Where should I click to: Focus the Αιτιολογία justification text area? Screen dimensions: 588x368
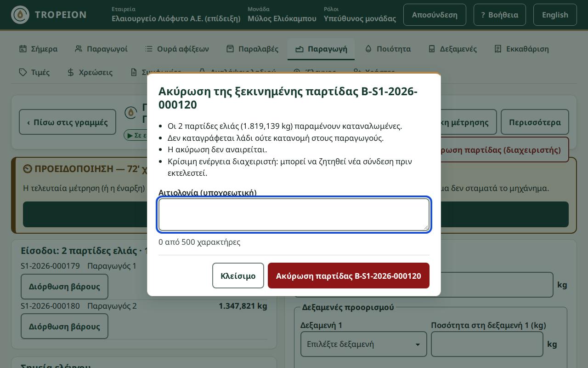point(294,215)
